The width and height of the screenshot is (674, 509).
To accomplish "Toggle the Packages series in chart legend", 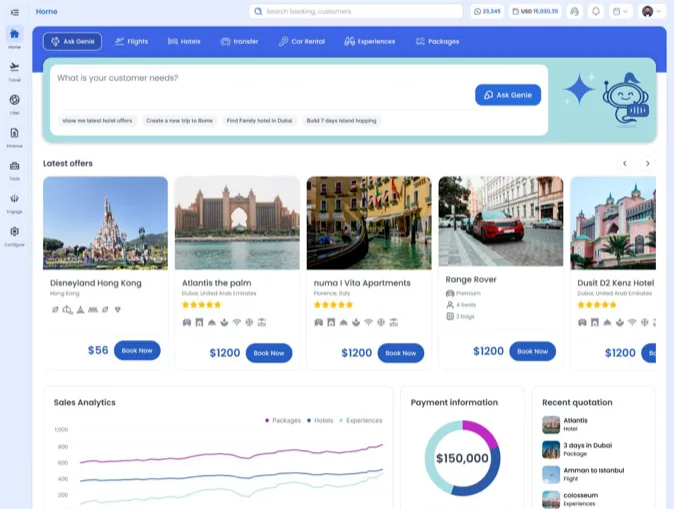I will (283, 420).
